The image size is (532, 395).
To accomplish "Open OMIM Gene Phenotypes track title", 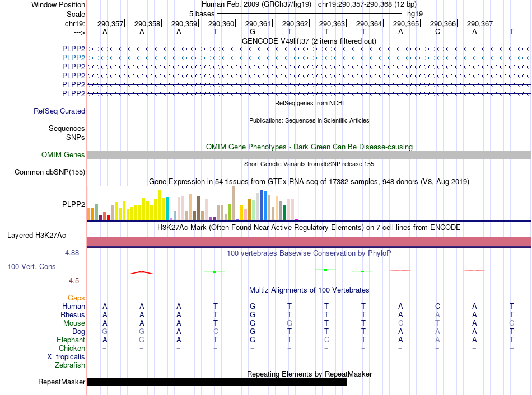I will 309,147.
